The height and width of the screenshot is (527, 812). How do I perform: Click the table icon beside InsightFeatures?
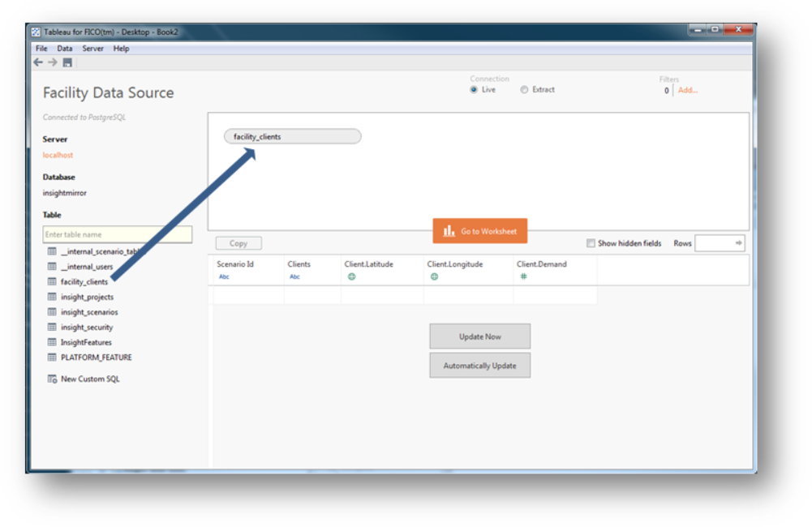pyautogui.click(x=52, y=342)
